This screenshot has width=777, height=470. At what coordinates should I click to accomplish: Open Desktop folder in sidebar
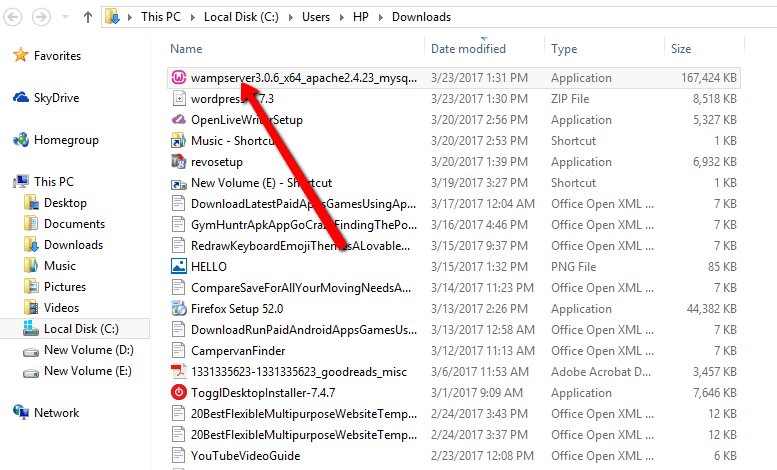pyautogui.click(x=65, y=203)
